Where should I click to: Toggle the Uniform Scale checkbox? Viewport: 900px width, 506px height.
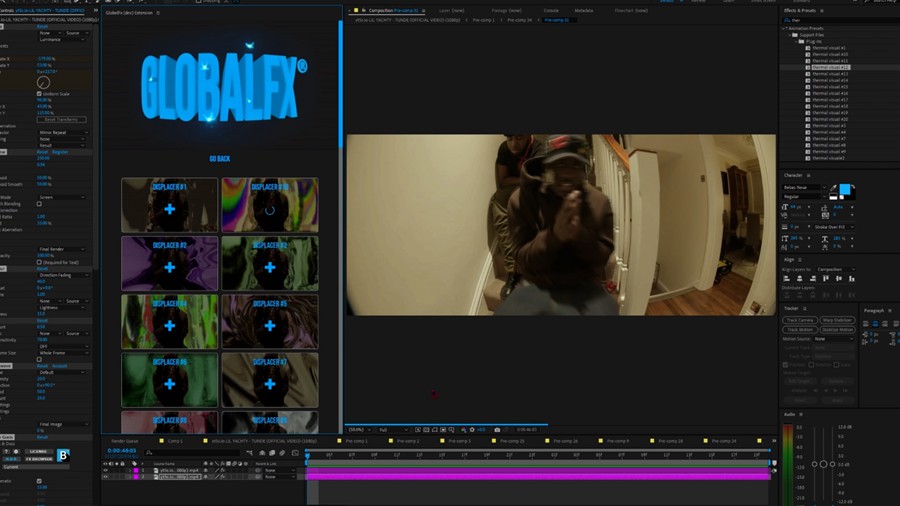click(x=39, y=94)
